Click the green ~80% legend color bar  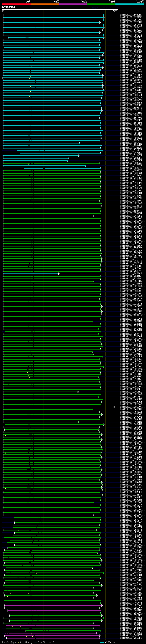101,4
